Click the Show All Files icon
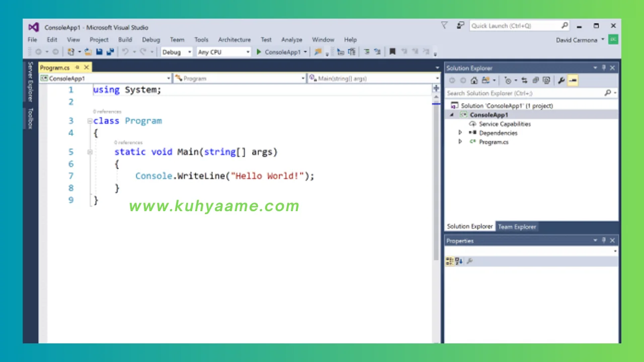Image resolution: width=644 pixels, height=362 pixels. pos(546,80)
